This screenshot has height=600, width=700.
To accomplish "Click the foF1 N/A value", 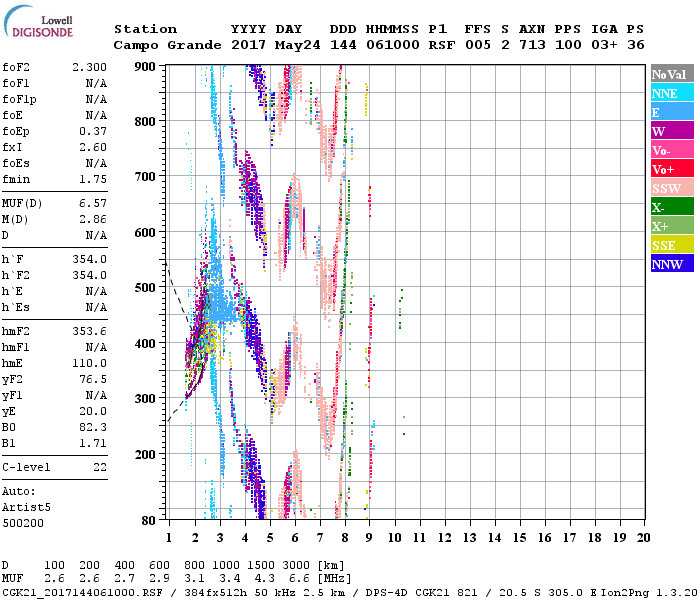I will (96, 83).
